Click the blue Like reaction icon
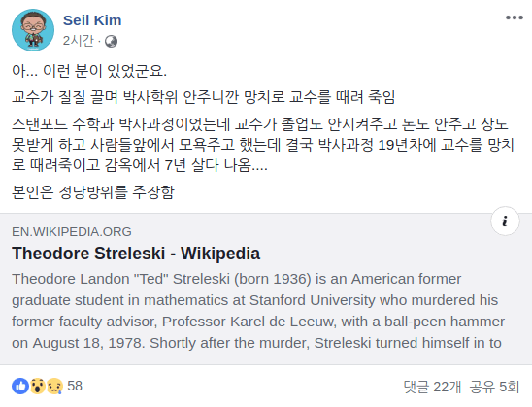The height and width of the screenshot is (407, 532). click(20, 386)
